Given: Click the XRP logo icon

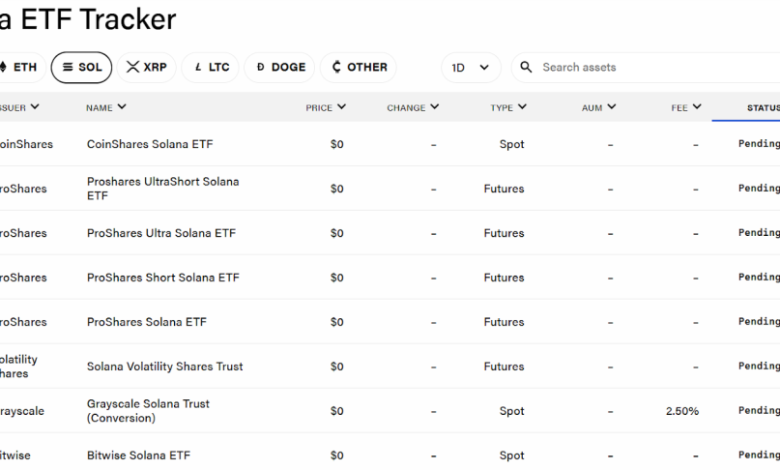Looking at the screenshot, I should 132,67.
